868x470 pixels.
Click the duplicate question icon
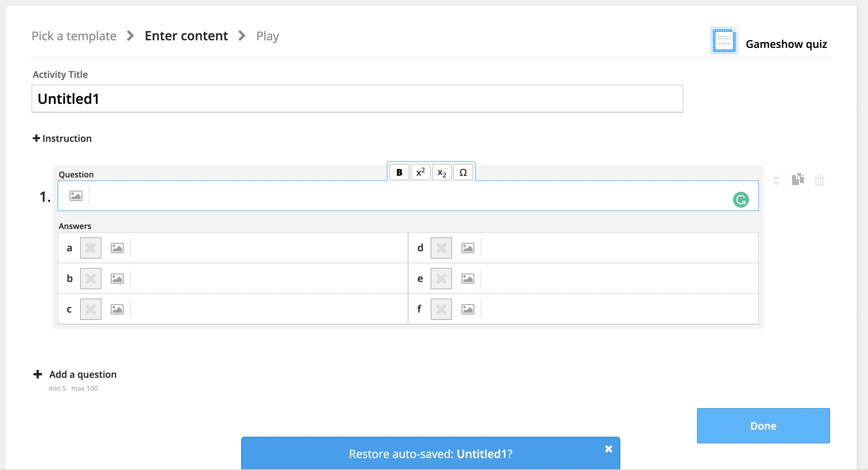tap(798, 179)
